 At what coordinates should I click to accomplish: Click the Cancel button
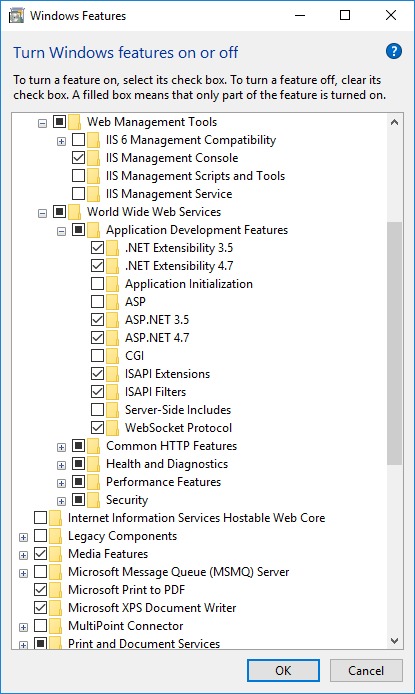(x=366, y=671)
